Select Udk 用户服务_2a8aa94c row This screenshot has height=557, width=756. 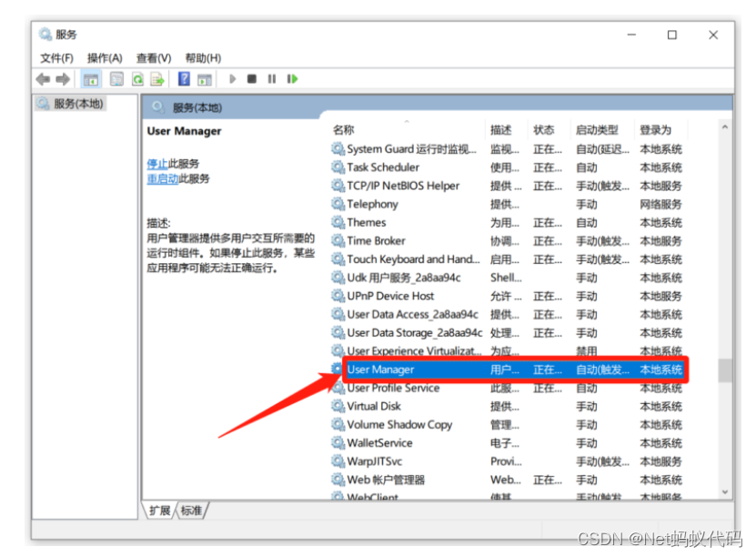coord(508,278)
